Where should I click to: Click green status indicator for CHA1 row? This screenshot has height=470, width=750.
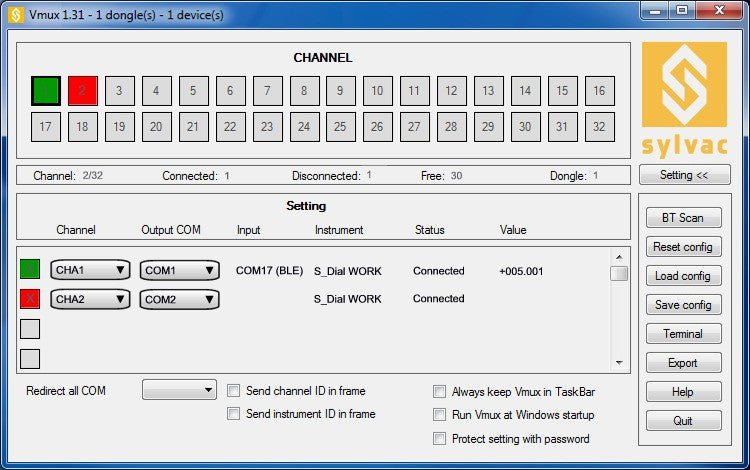(30, 270)
